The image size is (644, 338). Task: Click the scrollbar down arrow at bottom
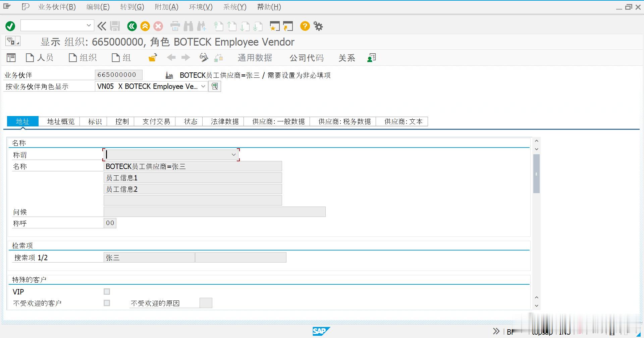[536, 305]
